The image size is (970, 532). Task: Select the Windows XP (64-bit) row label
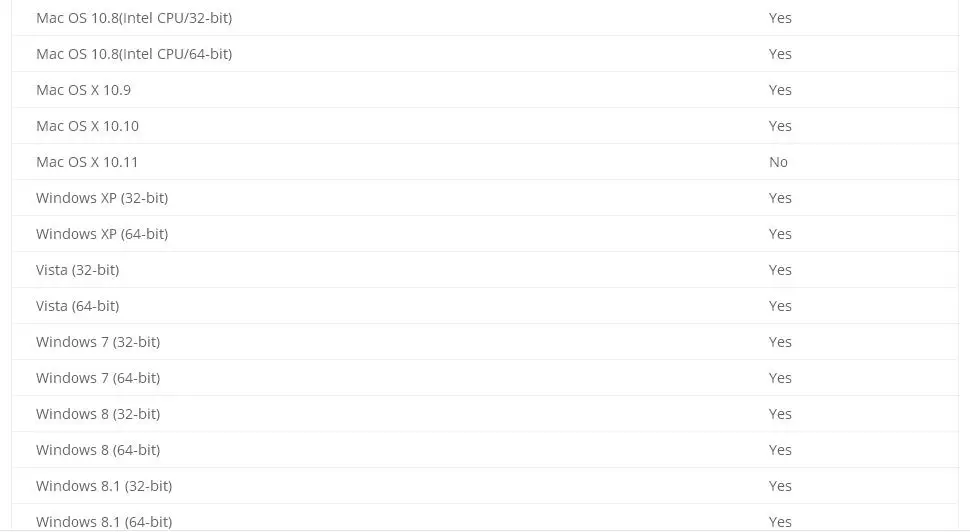click(x=102, y=234)
